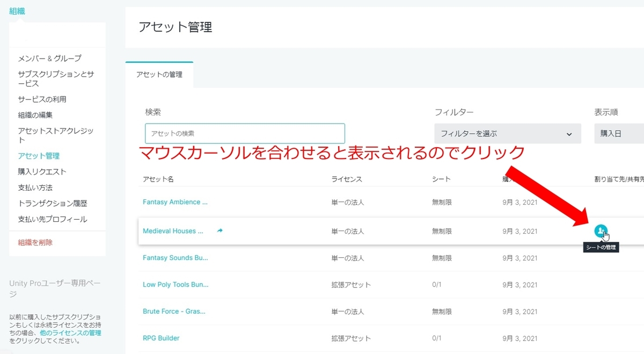The height and width of the screenshot is (354, 644).
Task: Focus the アセットの検索 search field
Action: click(245, 133)
